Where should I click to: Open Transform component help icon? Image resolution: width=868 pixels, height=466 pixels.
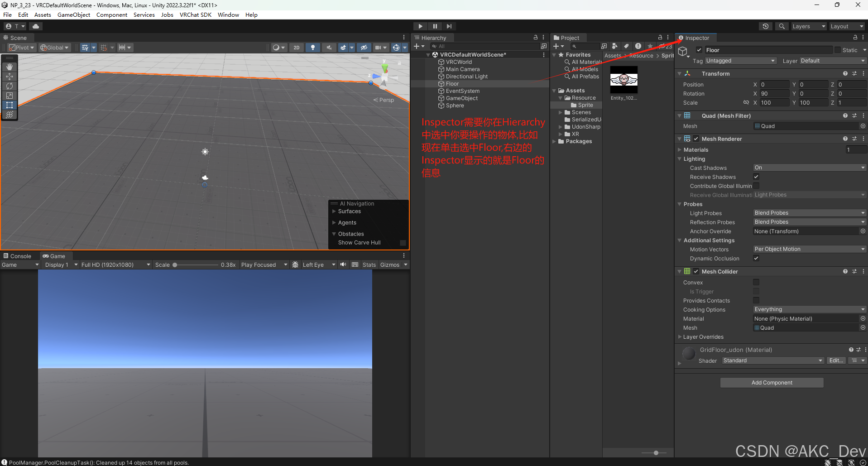(845, 73)
